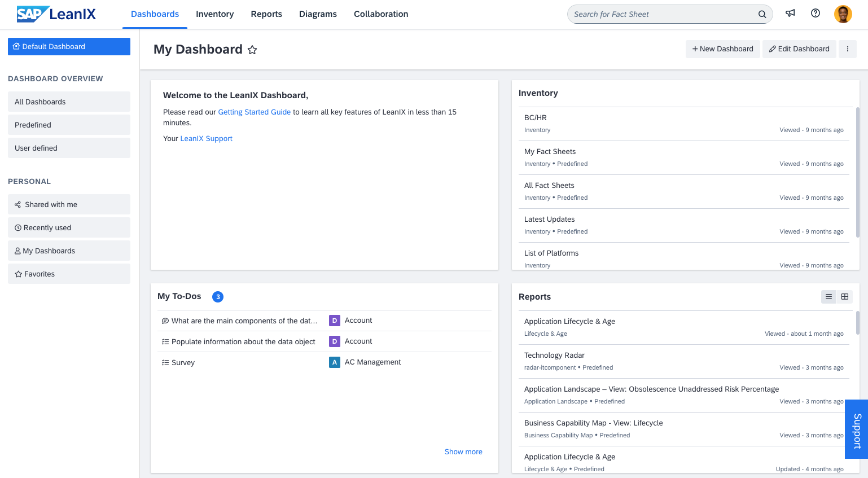Click Show more in My To-Dos
Screen dimensions: 868x478
click(x=463, y=452)
